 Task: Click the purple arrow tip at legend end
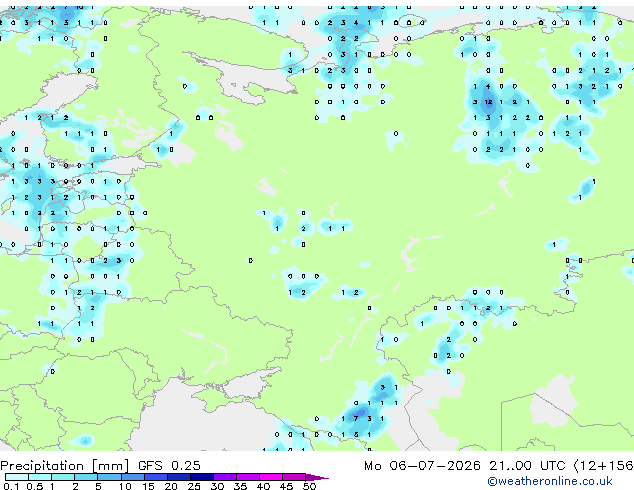pyautogui.click(x=317, y=477)
